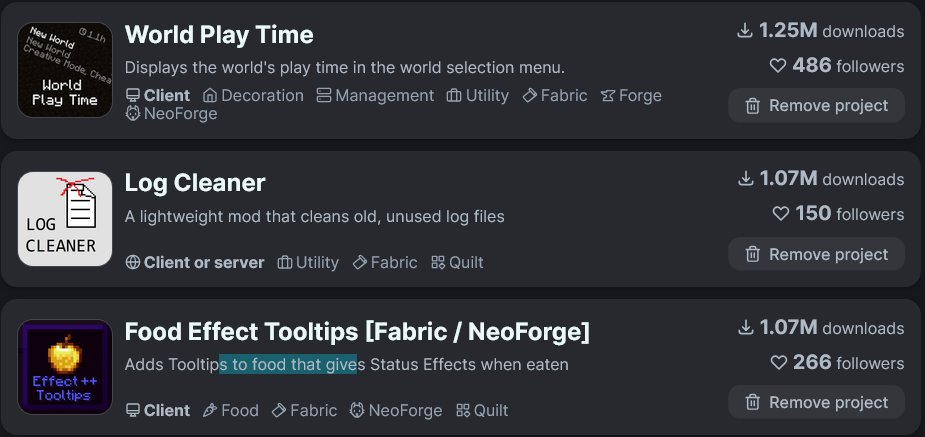The image size is (925, 437).
Task: Select the Quilt tag on Log Cleaner
Action: point(457,262)
